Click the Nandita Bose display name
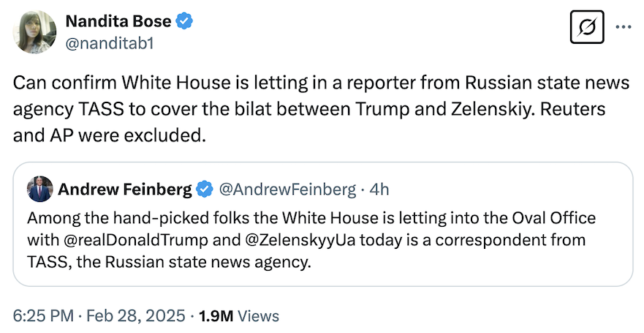 click(x=118, y=22)
